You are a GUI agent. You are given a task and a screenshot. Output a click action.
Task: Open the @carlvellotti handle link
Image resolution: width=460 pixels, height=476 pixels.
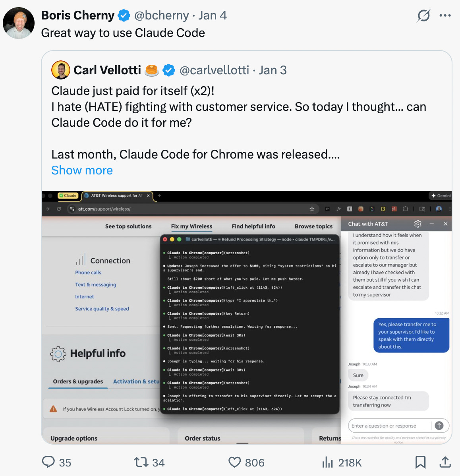pos(214,70)
